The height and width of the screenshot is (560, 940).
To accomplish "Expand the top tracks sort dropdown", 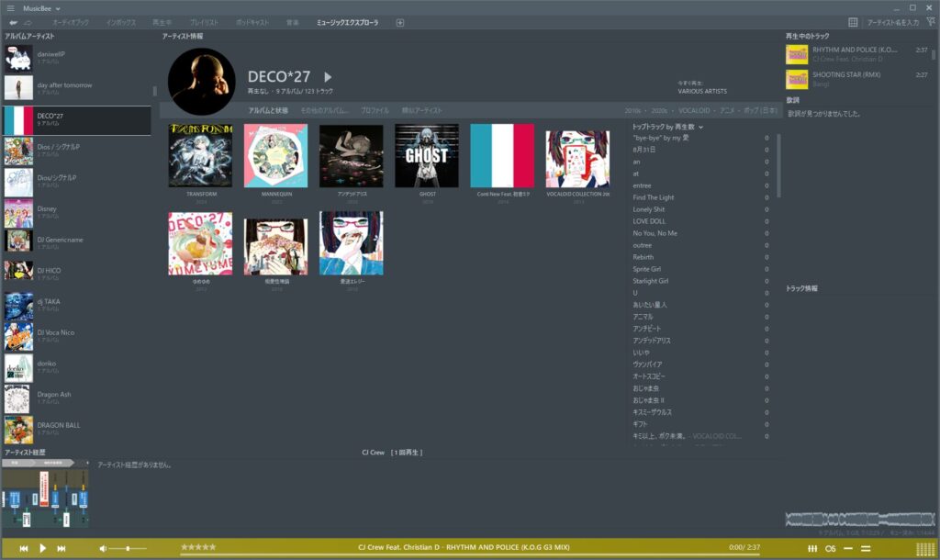I will [700, 127].
